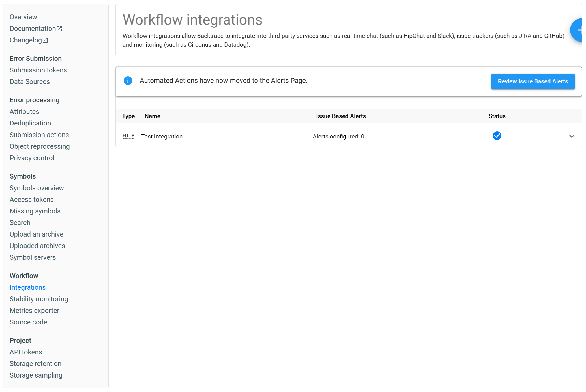Click the Alerts configured count for Test Integration
The height and width of the screenshot is (392, 586).
pos(338,136)
